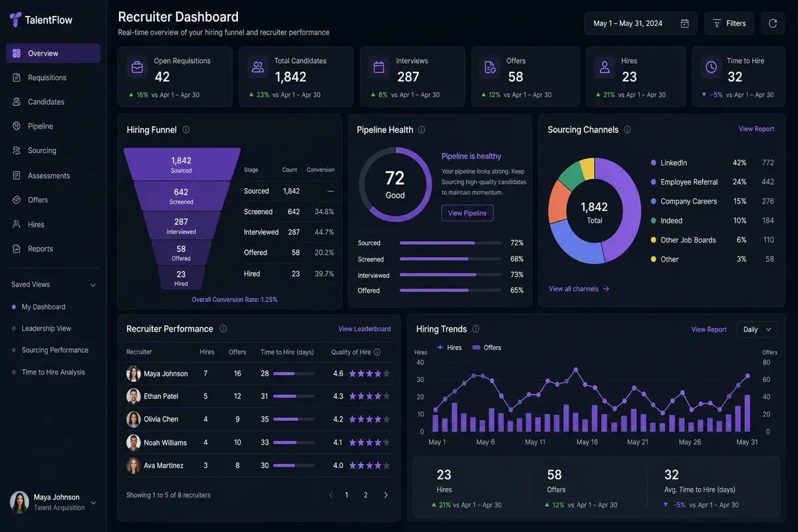Click Overall Conversion Rate: 1.25% text
This screenshot has height=532, width=798.
[235, 300]
